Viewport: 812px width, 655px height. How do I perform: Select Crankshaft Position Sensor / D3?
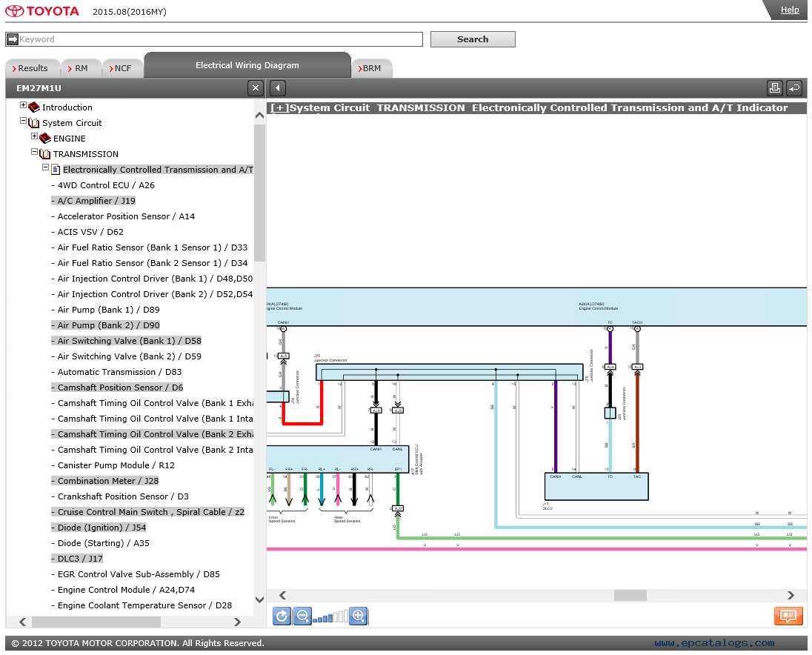point(121,496)
